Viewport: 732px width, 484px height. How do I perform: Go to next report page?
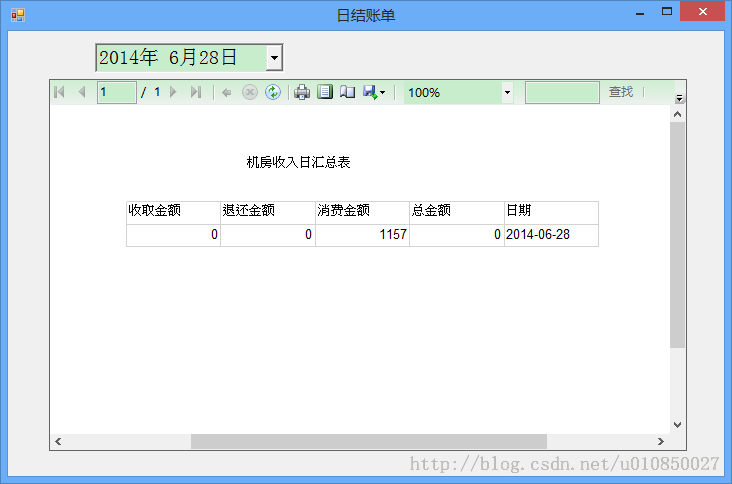click(173, 92)
